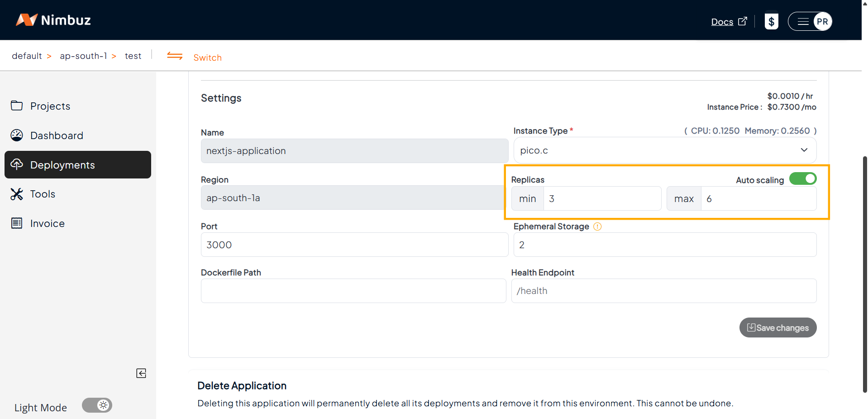Go to Dashboard in the sidebar

click(57, 135)
